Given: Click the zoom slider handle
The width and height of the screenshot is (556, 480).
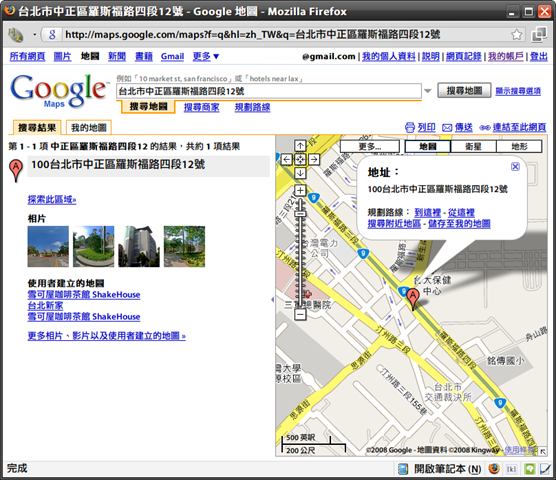Looking at the screenshot, I should pyautogui.click(x=300, y=214).
